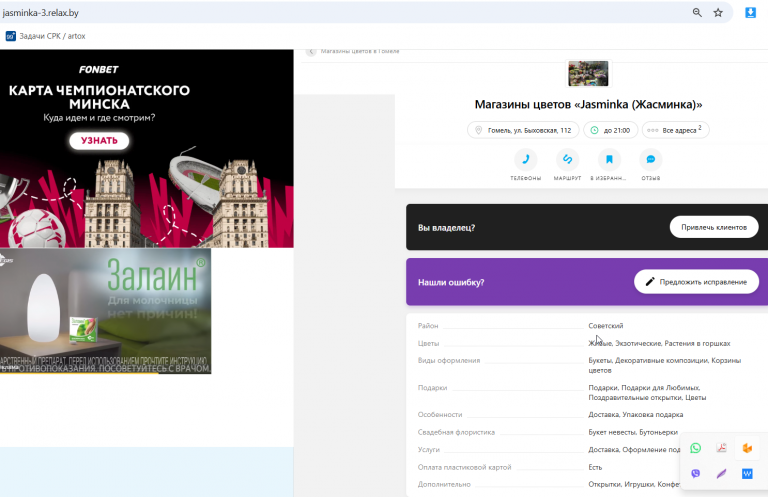Click the heading Магазины цветов «Jasminka (Жасминка)»
The height and width of the screenshot is (497, 768).
click(x=588, y=104)
